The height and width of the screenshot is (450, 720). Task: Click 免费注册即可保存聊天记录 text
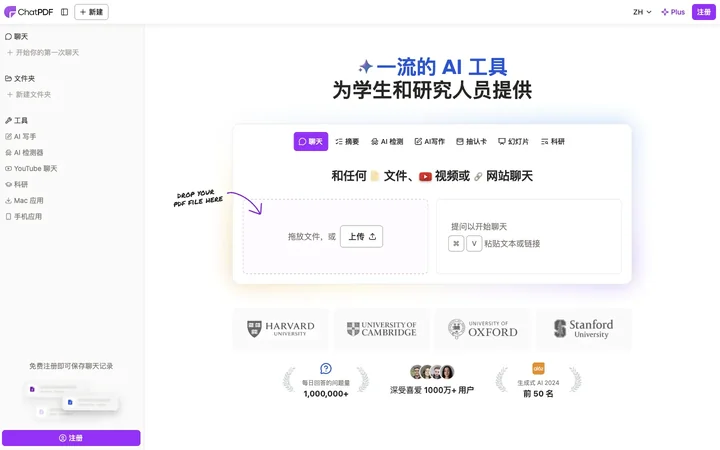[x=71, y=366]
